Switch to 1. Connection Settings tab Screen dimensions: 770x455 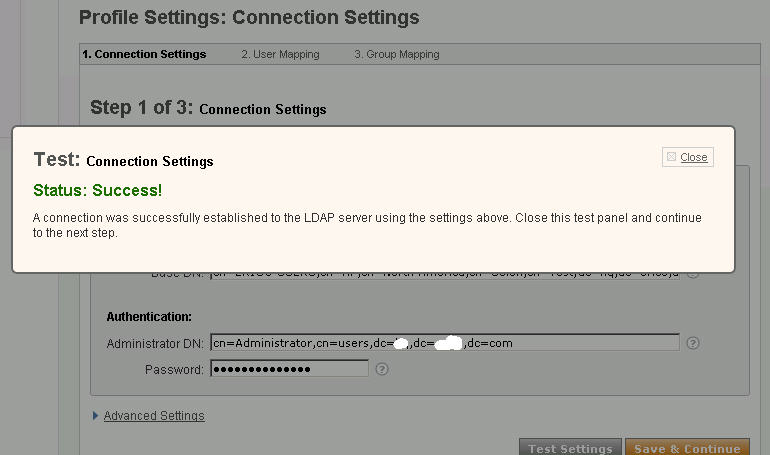click(144, 54)
